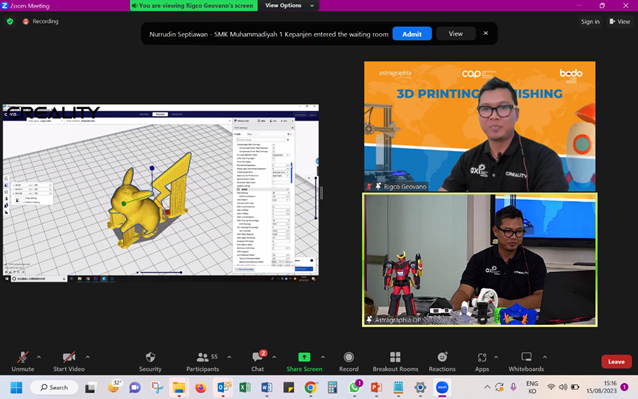Open Excel from the taskbar
The image size is (638, 399).
click(245, 388)
